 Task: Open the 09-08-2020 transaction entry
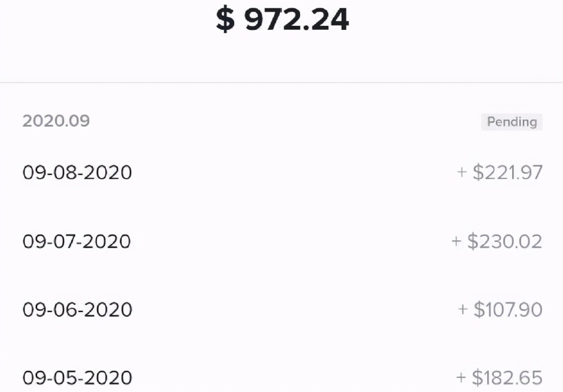[281, 173]
